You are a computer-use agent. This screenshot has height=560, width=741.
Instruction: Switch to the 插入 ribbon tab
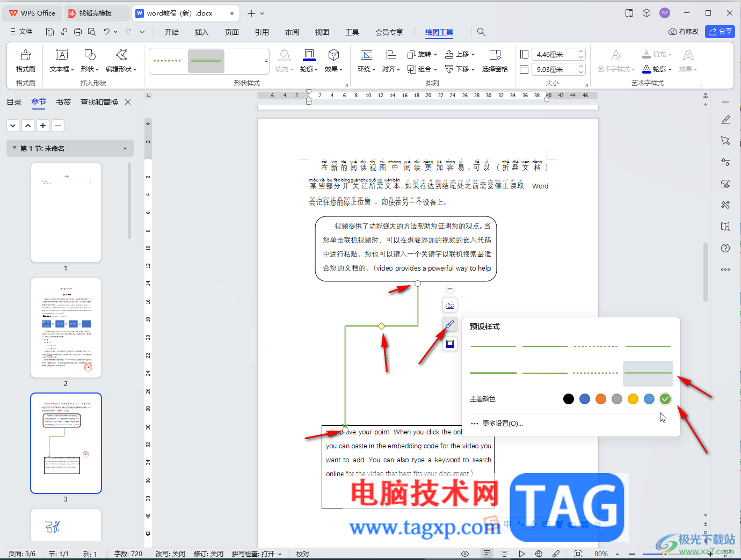pyautogui.click(x=201, y=32)
